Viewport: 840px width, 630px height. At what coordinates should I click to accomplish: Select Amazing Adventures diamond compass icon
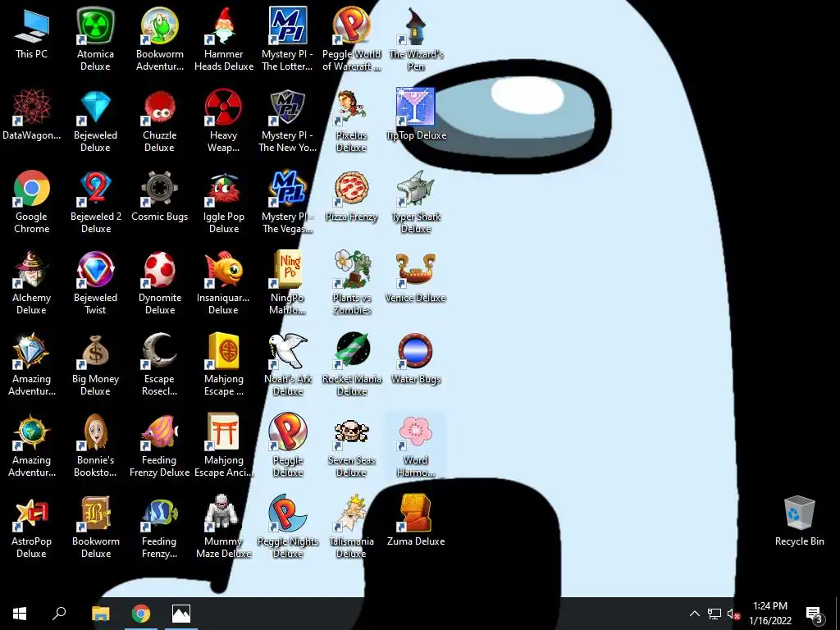pos(32,351)
